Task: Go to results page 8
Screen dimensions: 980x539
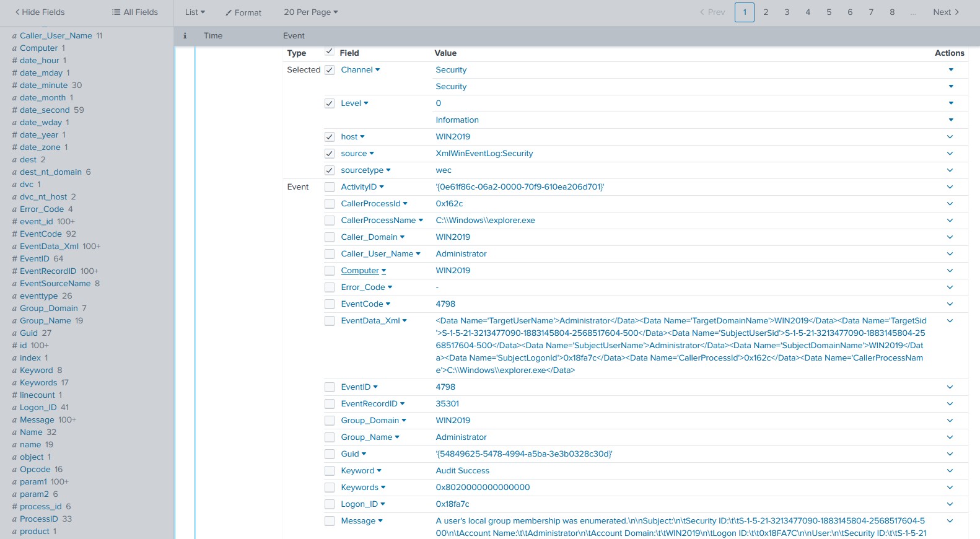Action: point(892,12)
